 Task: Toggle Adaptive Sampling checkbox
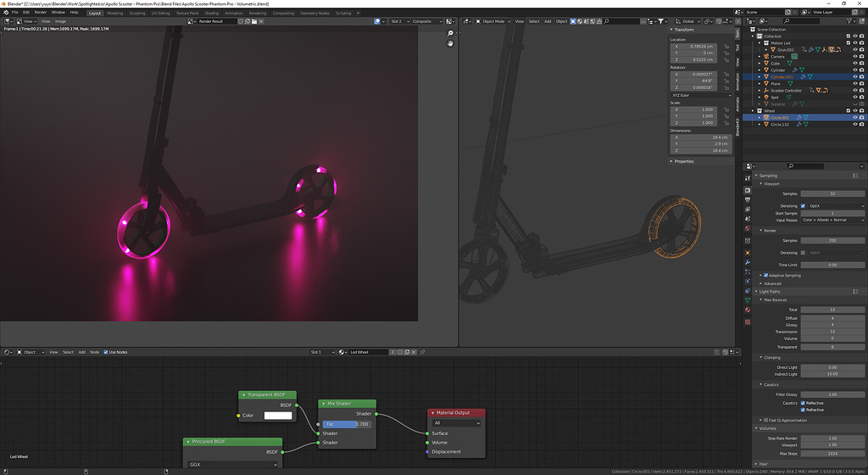(x=765, y=275)
